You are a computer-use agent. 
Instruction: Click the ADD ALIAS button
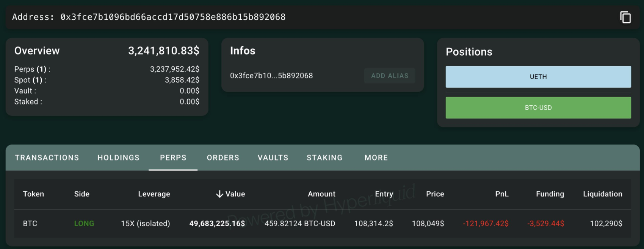coord(389,75)
